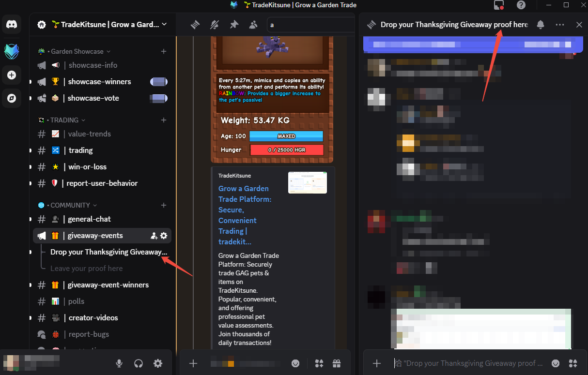Show the member list icon
The height and width of the screenshot is (375, 588).
(x=253, y=25)
